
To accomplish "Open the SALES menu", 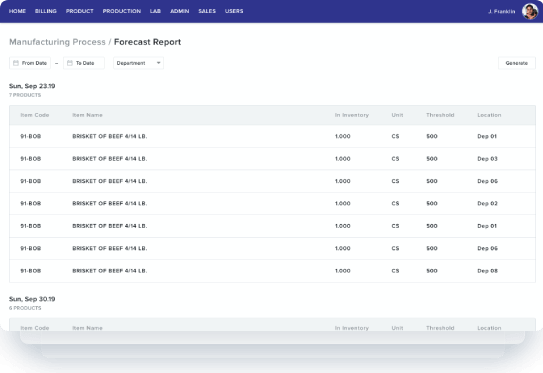I will 207,11.
